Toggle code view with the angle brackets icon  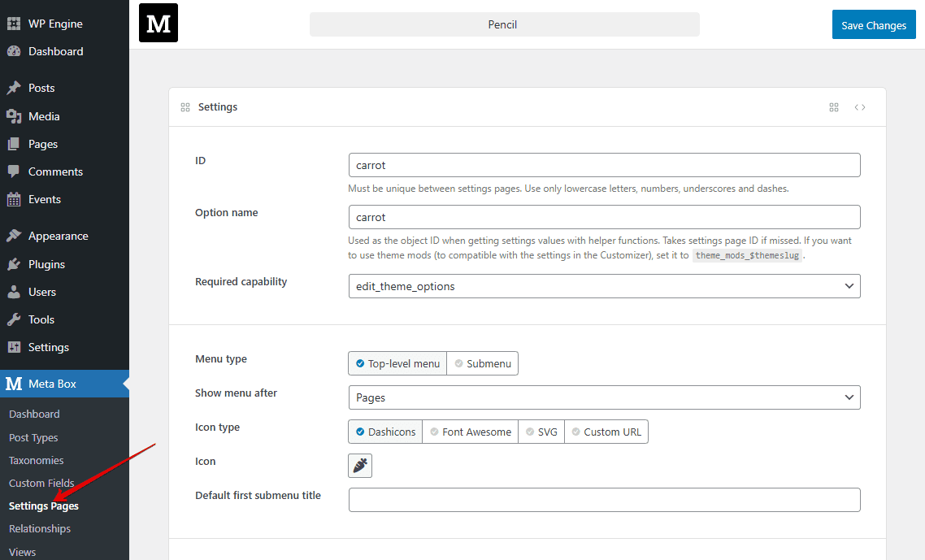860,106
